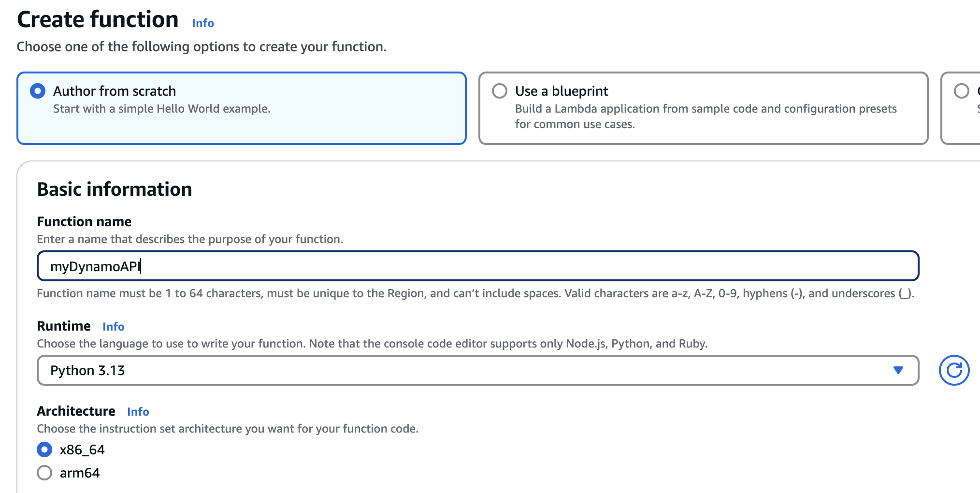This screenshot has height=493, width=980.
Task: Click the Create function page title
Action: point(97,19)
